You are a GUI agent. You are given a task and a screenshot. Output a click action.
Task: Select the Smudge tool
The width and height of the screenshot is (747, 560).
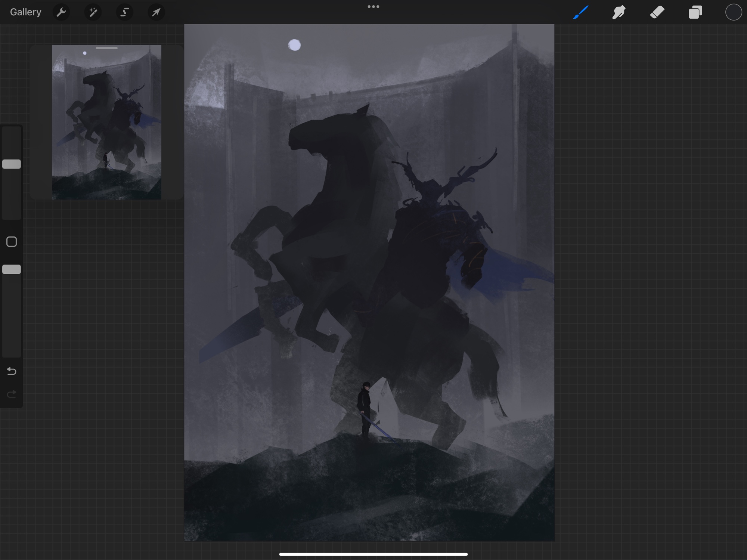pos(619,12)
